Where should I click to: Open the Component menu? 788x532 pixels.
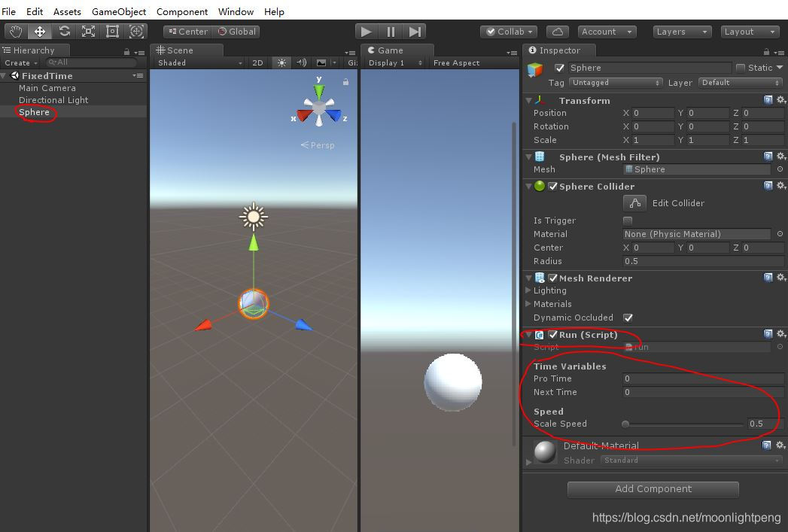(x=182, y=11)
